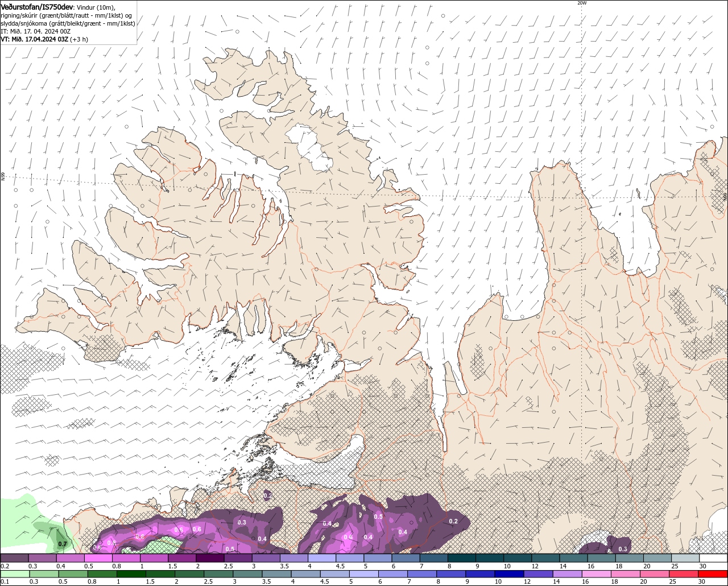Click the Veðurstofan/IS750dev title text
728x586 pixels.
(x=36, y=6)
